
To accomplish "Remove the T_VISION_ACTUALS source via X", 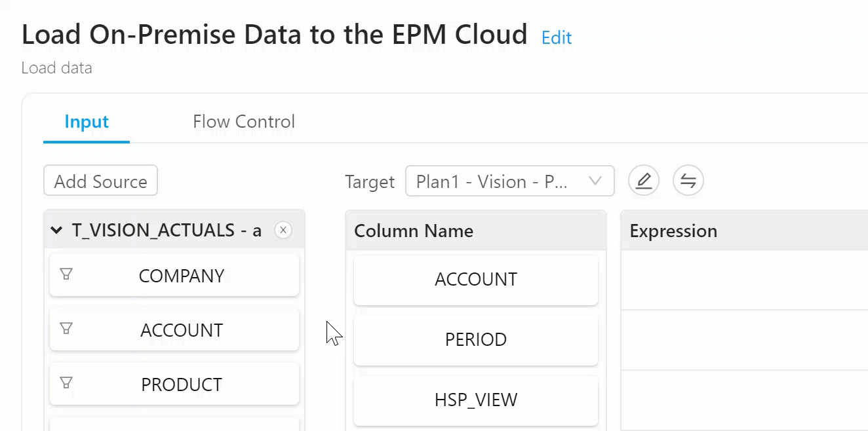I will pyautogui.click(x=283, y=230).
